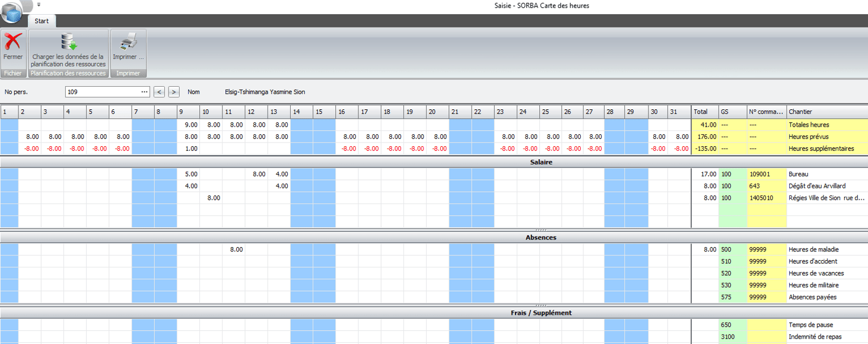868x344 pixels.
Task: Click the Imprimer printer icon
Action: point(128,42)
